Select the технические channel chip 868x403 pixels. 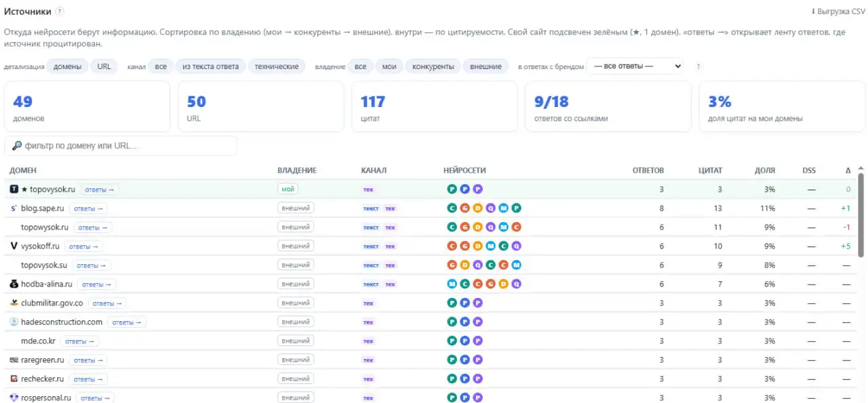pos(277,66)
